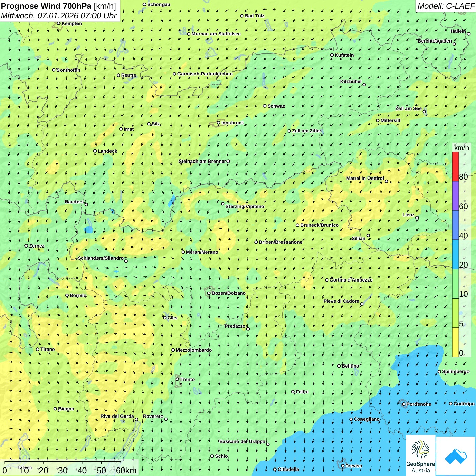Click the Trento city marker
The height and width of the screenshot is (476, 476).
click(177, 379)
